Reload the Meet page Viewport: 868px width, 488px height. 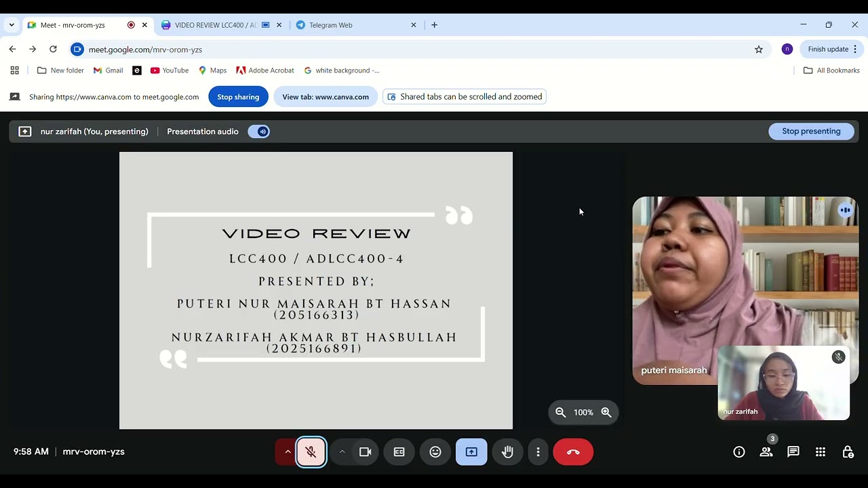53,49
